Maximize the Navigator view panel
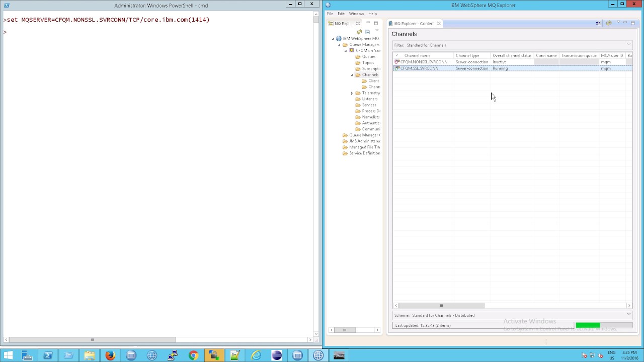Image resolution: width=644 pixels, height=362 pixels. click(376, 23)
